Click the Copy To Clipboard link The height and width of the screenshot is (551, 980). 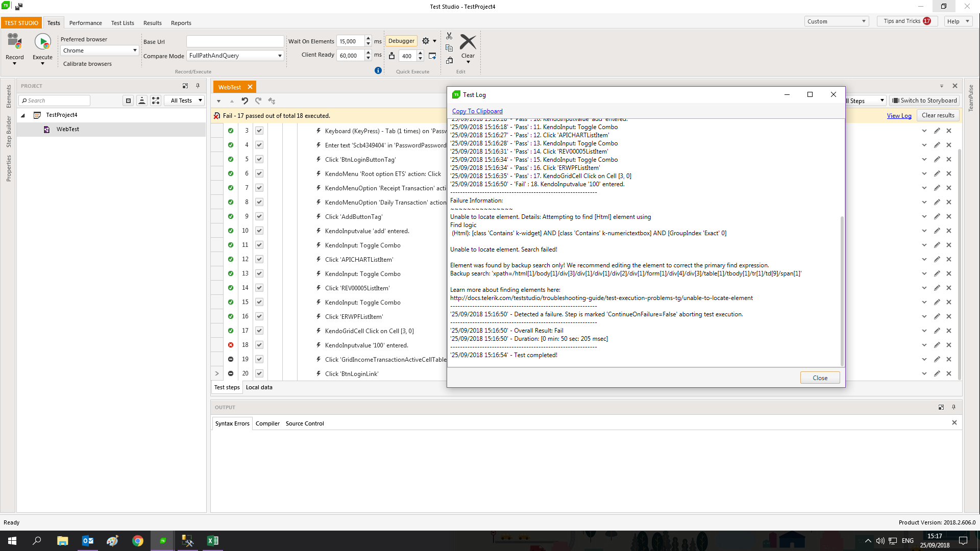[477, 111]
